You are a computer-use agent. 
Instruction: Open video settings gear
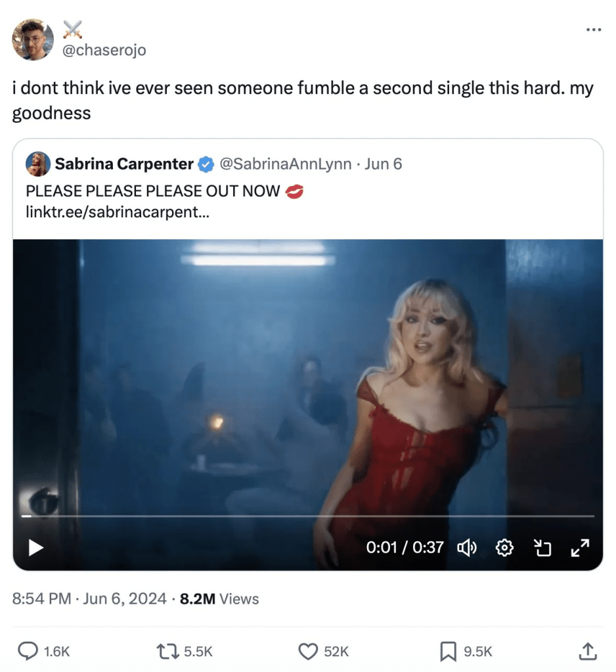(x=504, y=547)
